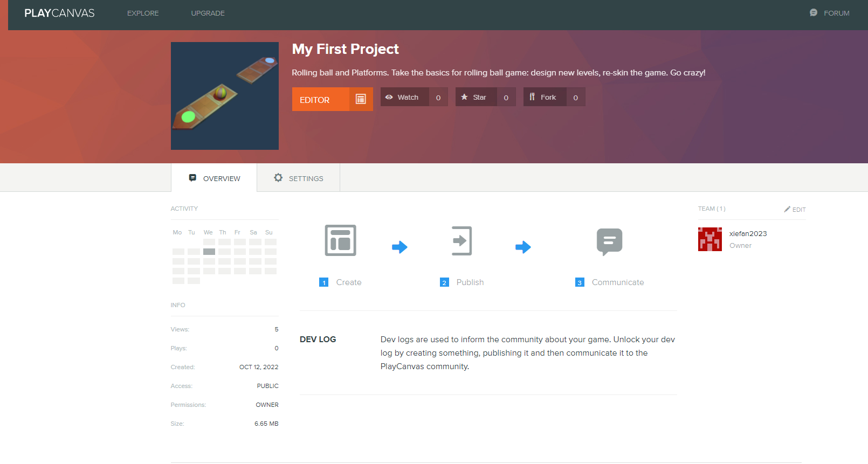Click the star icon

[464, 97]
